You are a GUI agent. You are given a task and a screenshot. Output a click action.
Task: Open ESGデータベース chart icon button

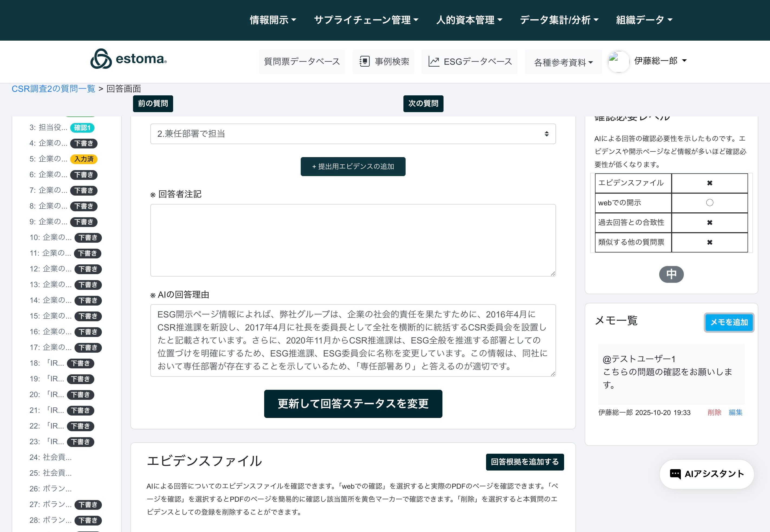tap(469, 62)
